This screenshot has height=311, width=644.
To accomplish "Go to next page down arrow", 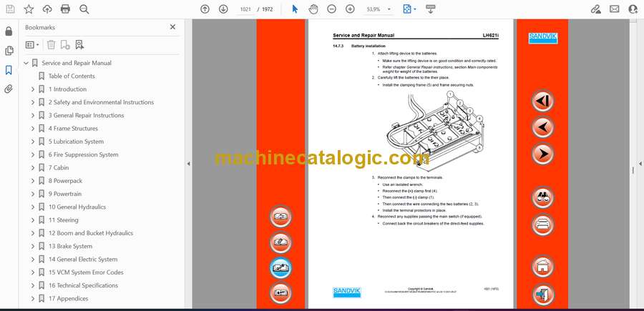I will 223,9.
